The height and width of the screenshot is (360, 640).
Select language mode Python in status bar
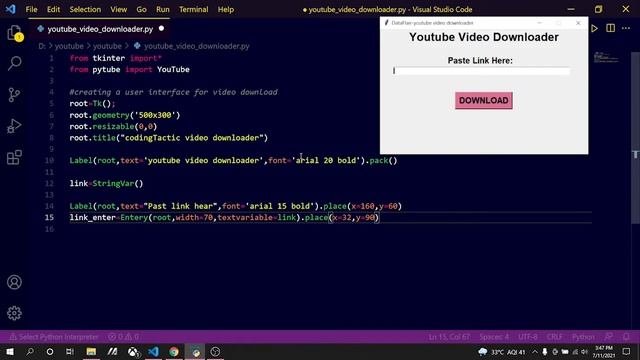coord(583,337)
